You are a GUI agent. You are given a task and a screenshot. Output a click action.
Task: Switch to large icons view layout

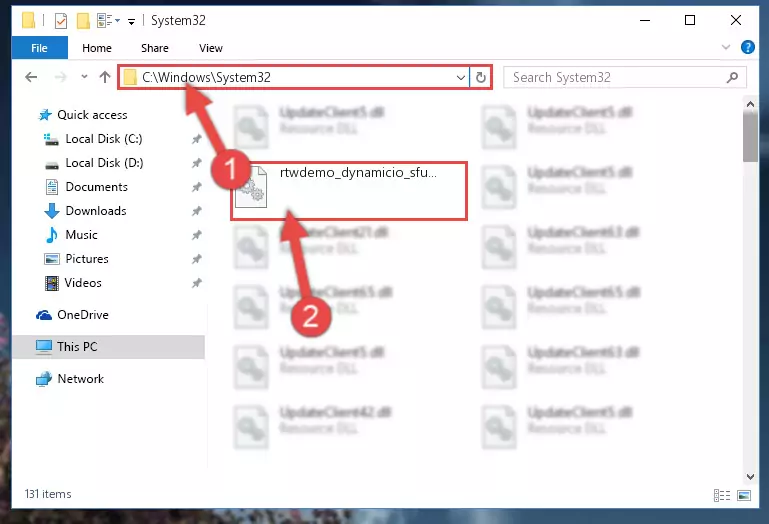tap(744, 496)
